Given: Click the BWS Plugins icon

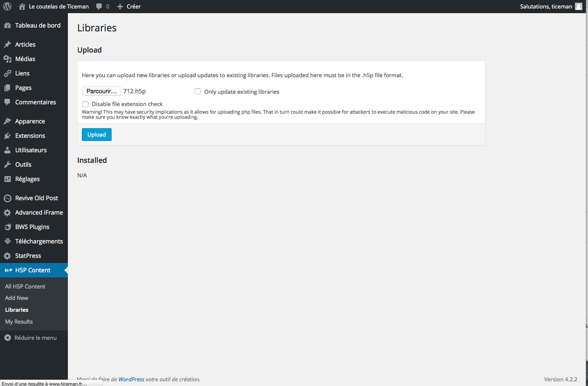Looking at the screenshot, I should pos(7,227).
